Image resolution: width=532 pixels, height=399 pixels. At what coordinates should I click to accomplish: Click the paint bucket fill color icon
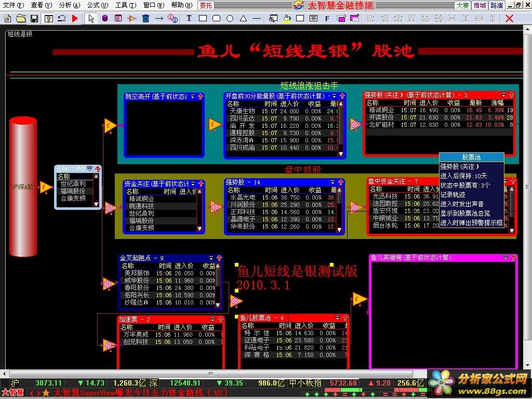287,18
